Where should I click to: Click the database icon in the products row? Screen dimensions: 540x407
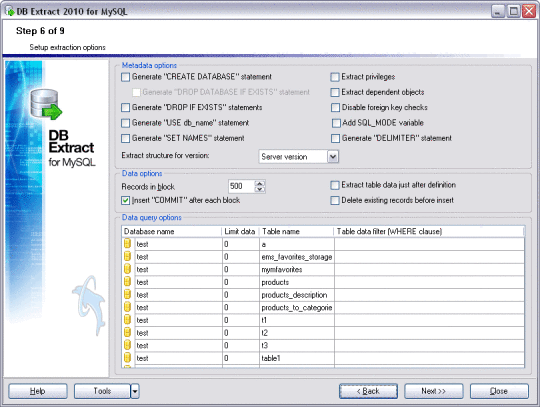click(x=127, y=282)
